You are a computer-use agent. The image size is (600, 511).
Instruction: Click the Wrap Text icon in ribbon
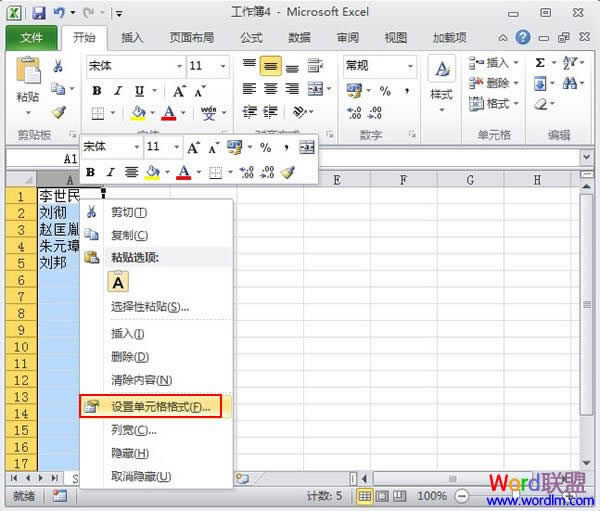click(315, 65)
